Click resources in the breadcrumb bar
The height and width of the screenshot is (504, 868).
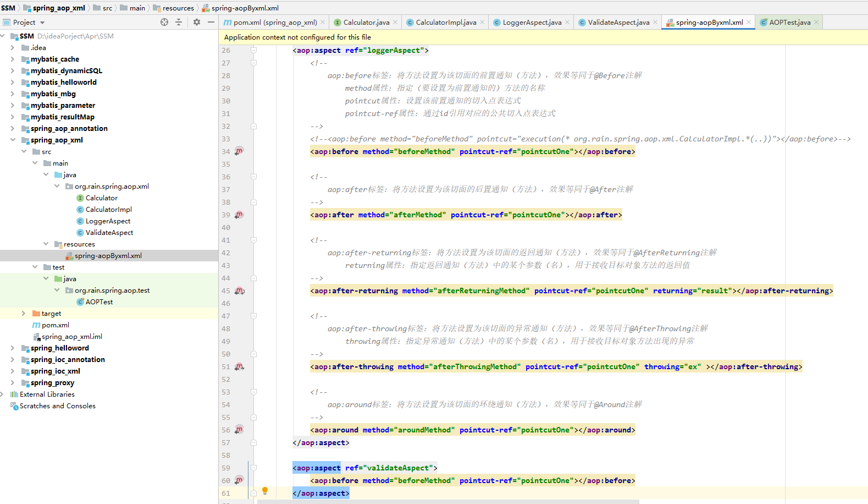[x=173, y=8]
